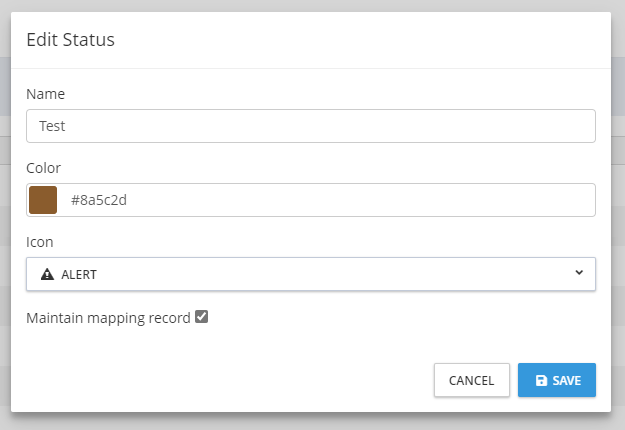Open the Icon dropdown showing ALERT

(x=310, y=274)
